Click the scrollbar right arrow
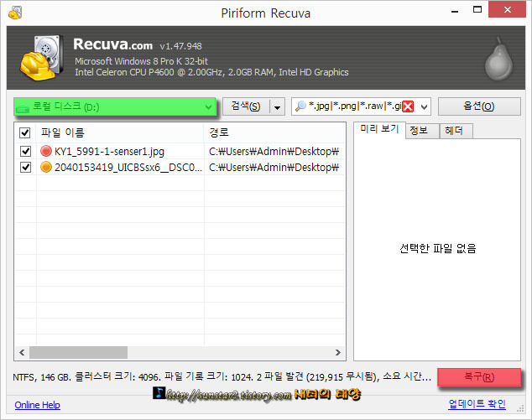Screen dimensions: 532x420 click(x=338, y=353)
